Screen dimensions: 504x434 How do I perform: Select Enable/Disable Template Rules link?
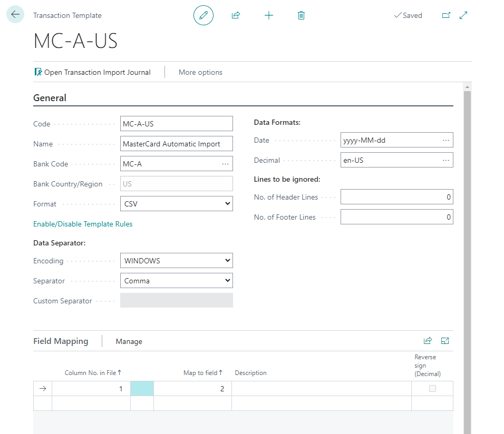[83, 224]
